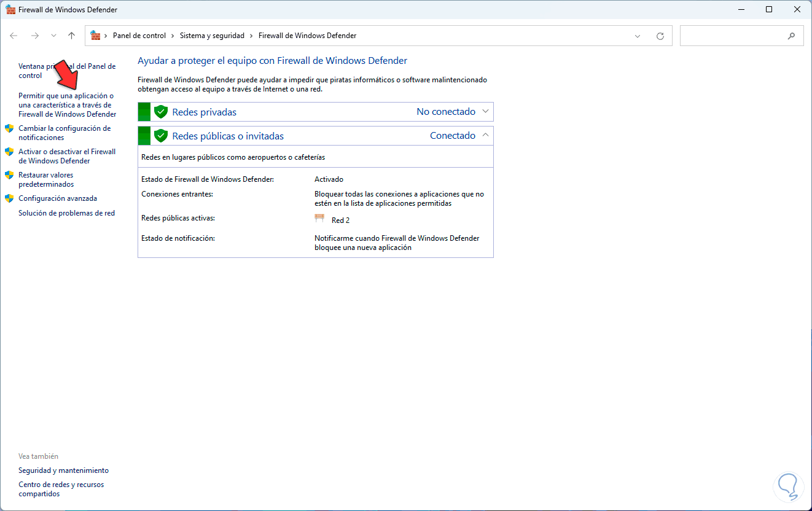Minimize the Firewall de Windows Defender window
The width and height of the screenshot is (812, 511).
tap(740, 10)
